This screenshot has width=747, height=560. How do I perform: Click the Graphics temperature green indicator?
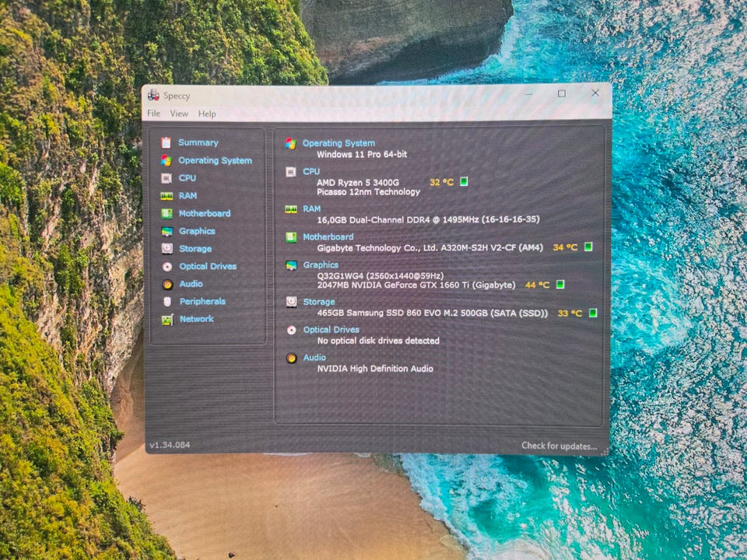[x=560, y=285]
